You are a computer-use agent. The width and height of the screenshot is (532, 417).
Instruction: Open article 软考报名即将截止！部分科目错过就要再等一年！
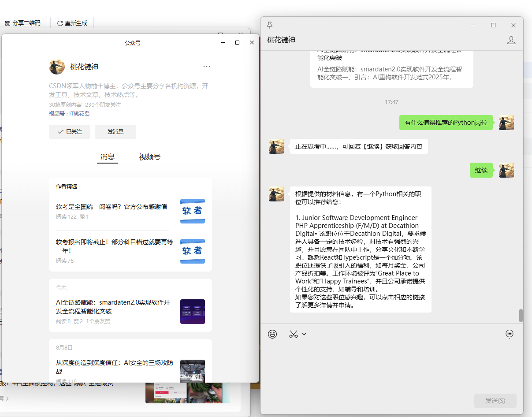(115, 246)
